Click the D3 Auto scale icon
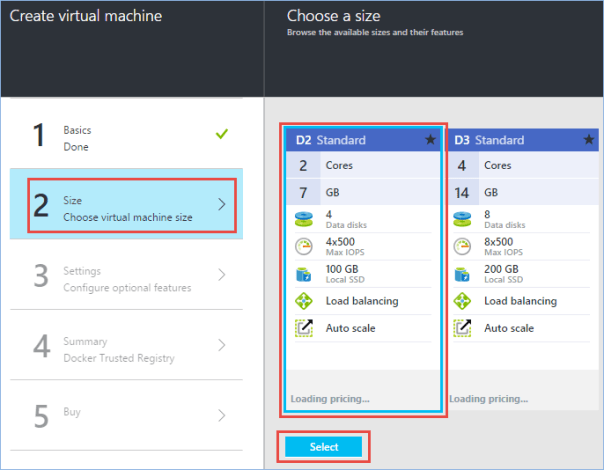Viewport: 604px width, 470px height. (462, 328)
